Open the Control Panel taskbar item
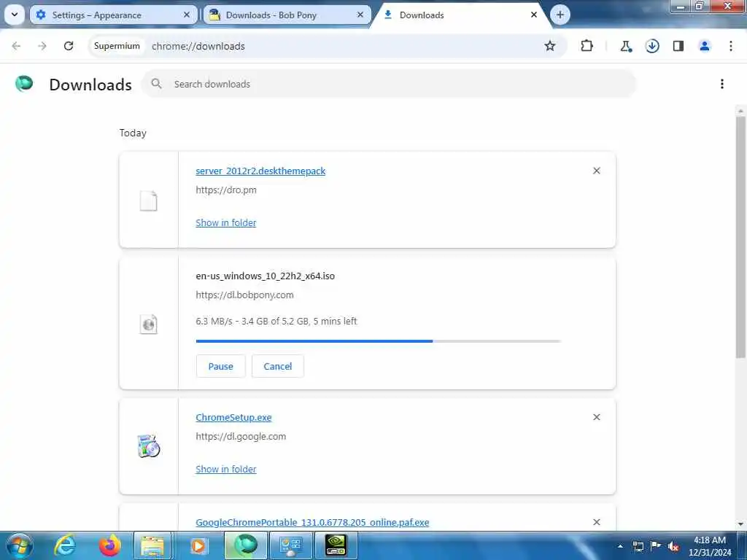The height and width of the screenshot is (560, 747). 290,545
